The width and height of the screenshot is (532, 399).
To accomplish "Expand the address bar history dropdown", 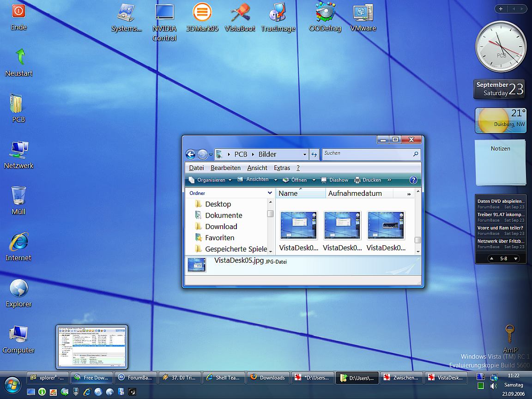I will (x=304, y=154).
